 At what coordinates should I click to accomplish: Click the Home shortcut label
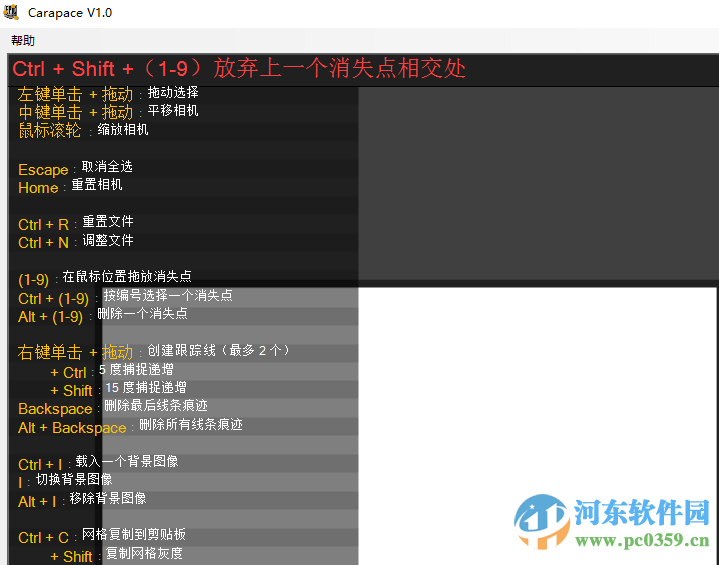pos(38,188)
